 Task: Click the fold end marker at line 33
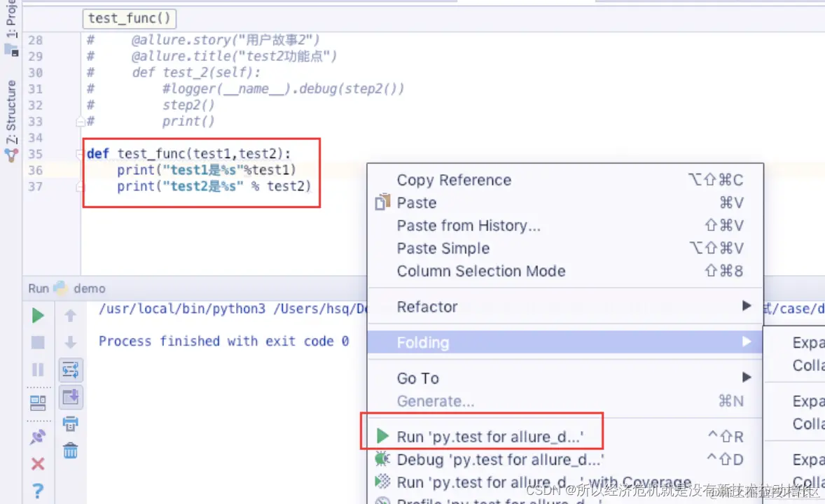coord(80,122)
